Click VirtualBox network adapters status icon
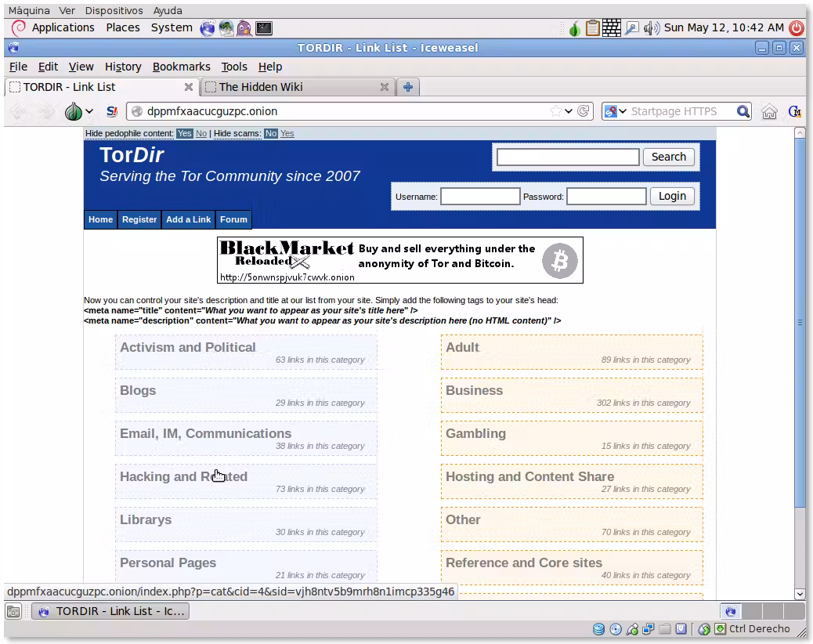The image size is (813, 644). click(x=648, y=629)
